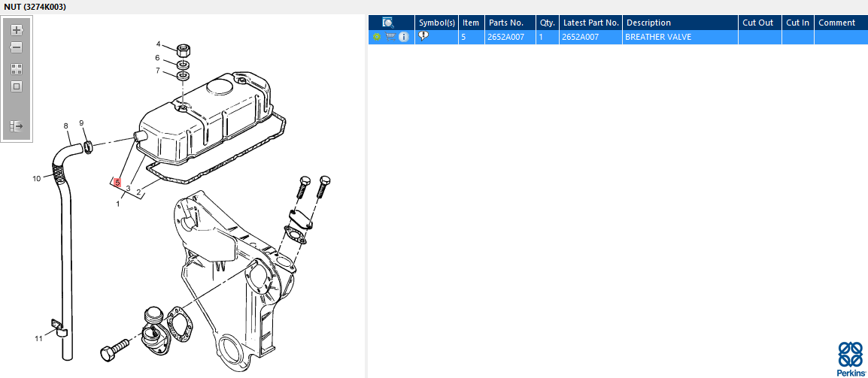This screenshot has width=868, height=378.
Task: Click the list export arrow icon
Action: click(16, 127)
